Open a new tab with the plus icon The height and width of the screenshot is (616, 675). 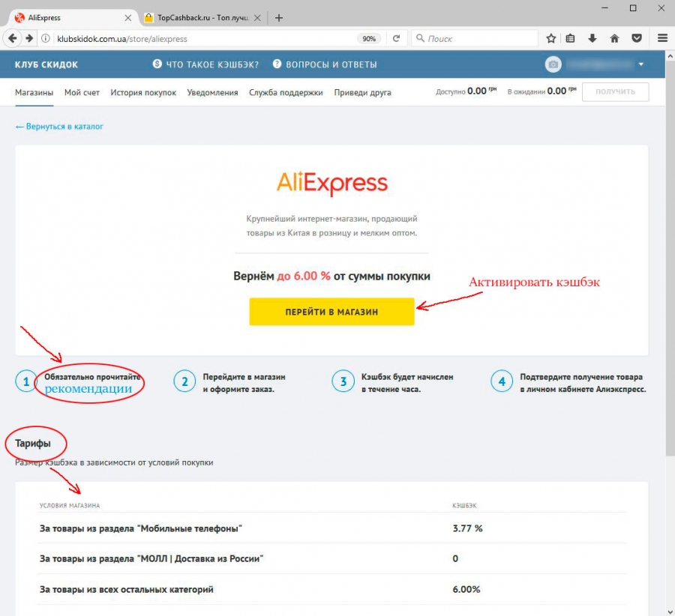(x=279, y=18)
